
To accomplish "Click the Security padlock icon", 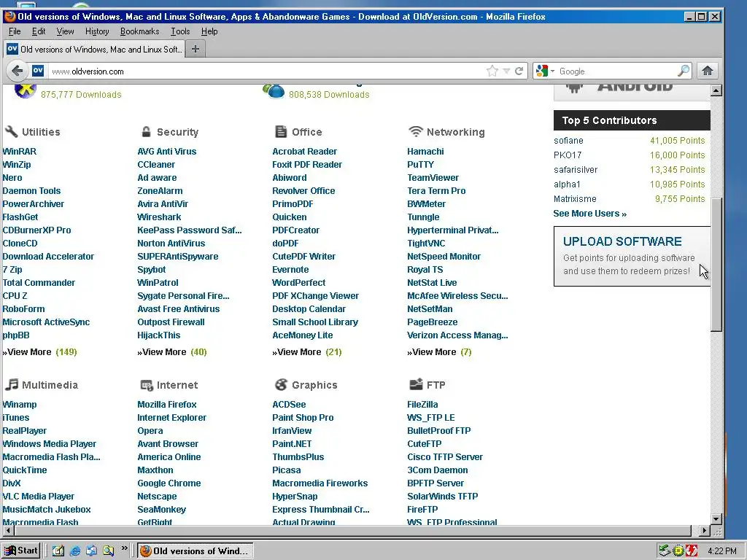I will (x=146, y=131).
